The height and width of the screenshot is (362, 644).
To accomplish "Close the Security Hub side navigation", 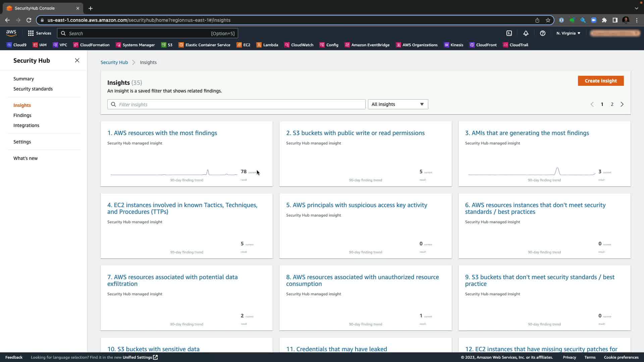I will coord(77,60).
